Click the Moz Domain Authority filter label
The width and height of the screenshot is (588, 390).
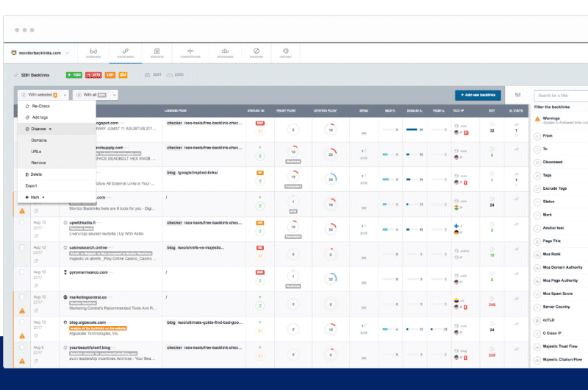[562, 267]
